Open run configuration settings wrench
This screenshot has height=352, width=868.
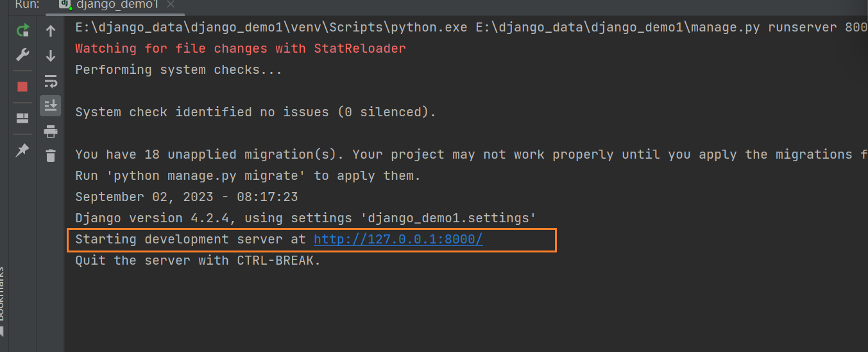point(22,55)
